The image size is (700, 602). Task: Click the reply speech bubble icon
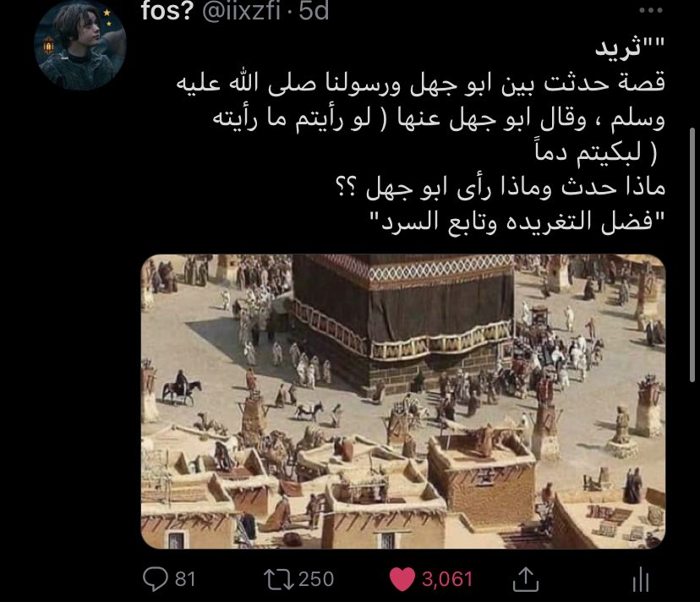tap(155, 579)
